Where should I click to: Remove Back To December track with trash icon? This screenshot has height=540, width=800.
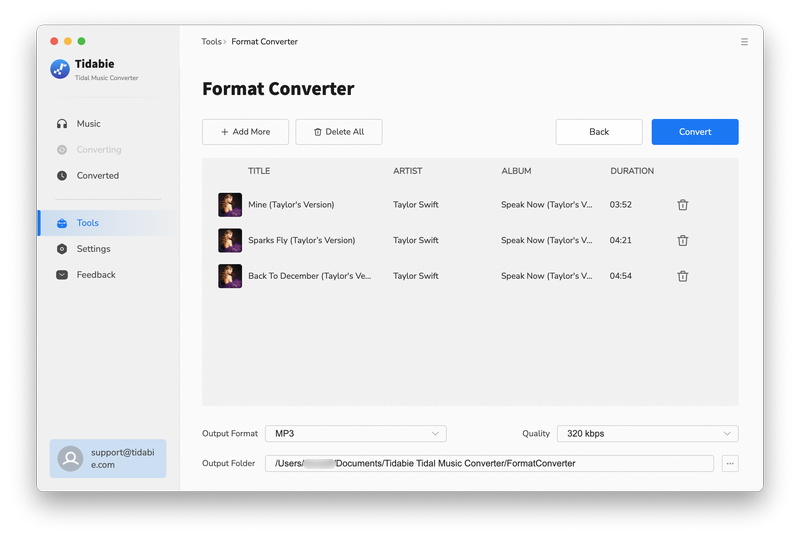tap(683, 276)
